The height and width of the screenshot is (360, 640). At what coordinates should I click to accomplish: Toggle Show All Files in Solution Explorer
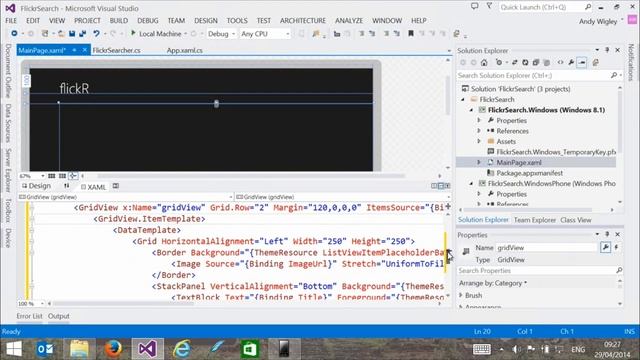pos(547,63)
